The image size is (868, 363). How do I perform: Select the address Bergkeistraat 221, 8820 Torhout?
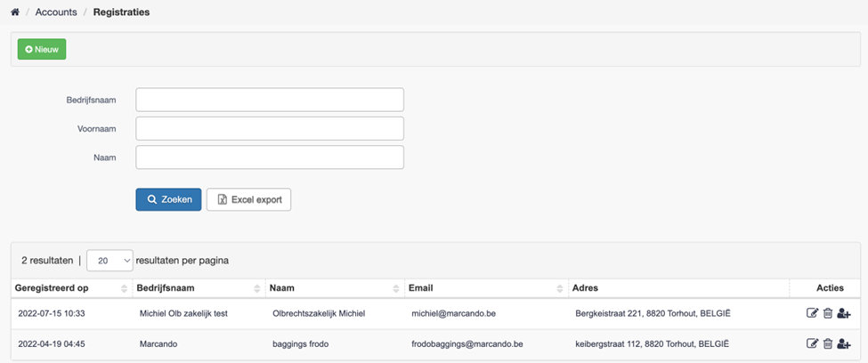[653, 314]
